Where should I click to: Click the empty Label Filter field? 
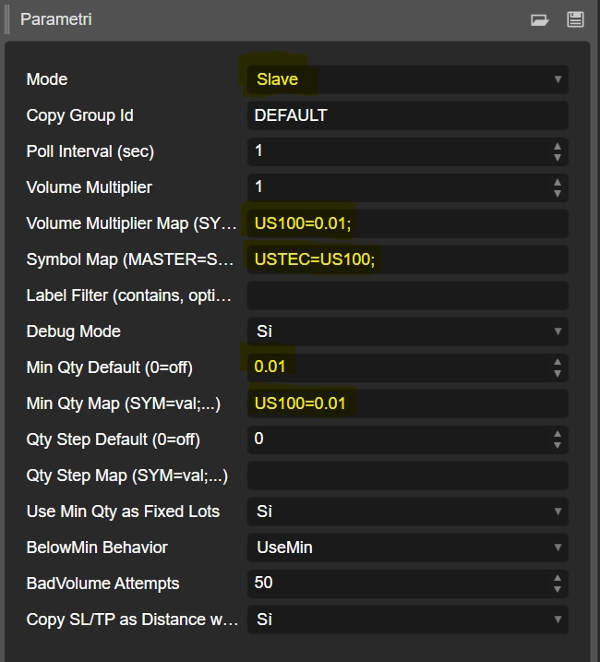click(x=407, y=296)
